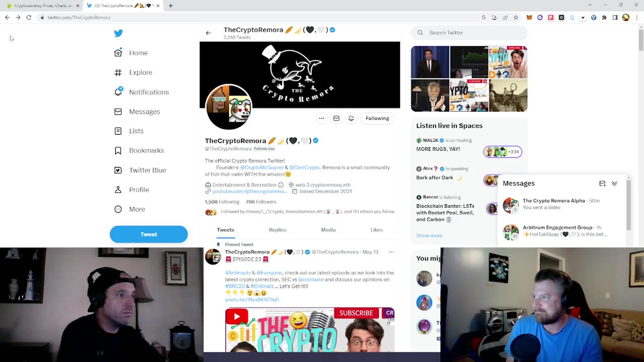The height and width of the screenshot is (362, 644).
Task: Open the profile three-dots options menu
Action: pyautogui.click(x=321, y=118)
